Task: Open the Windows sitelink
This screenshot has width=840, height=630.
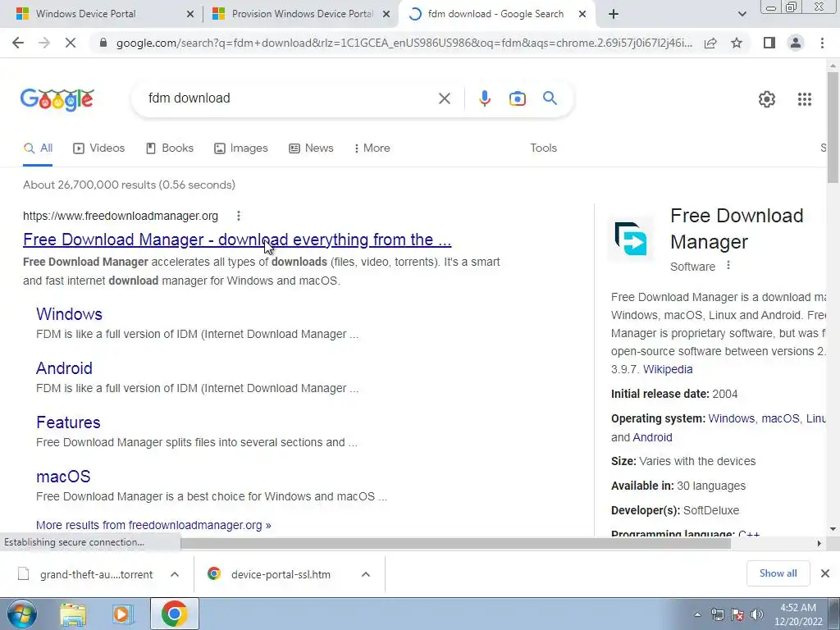Action: (x=69, y=314)
